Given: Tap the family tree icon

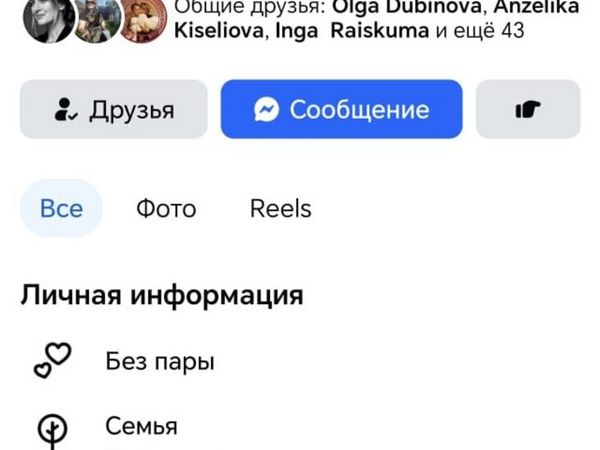Looking at the screenshot, I should click(52, 430).
